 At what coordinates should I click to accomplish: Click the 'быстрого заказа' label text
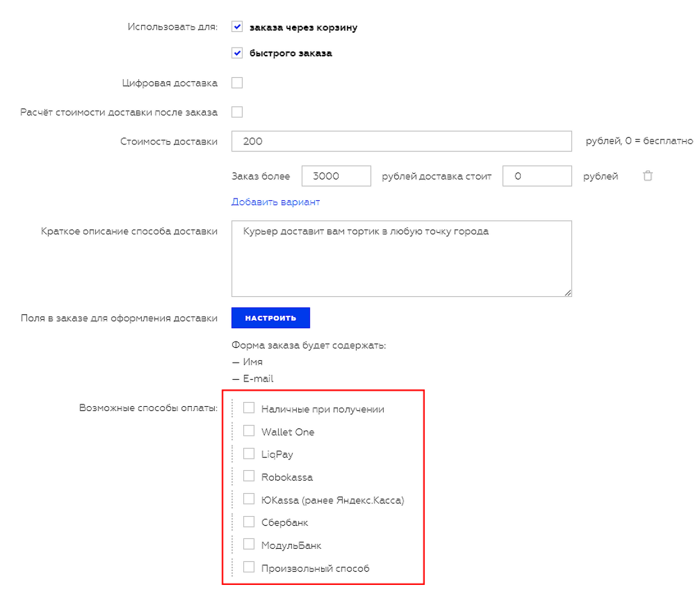(x=291, y=54)
